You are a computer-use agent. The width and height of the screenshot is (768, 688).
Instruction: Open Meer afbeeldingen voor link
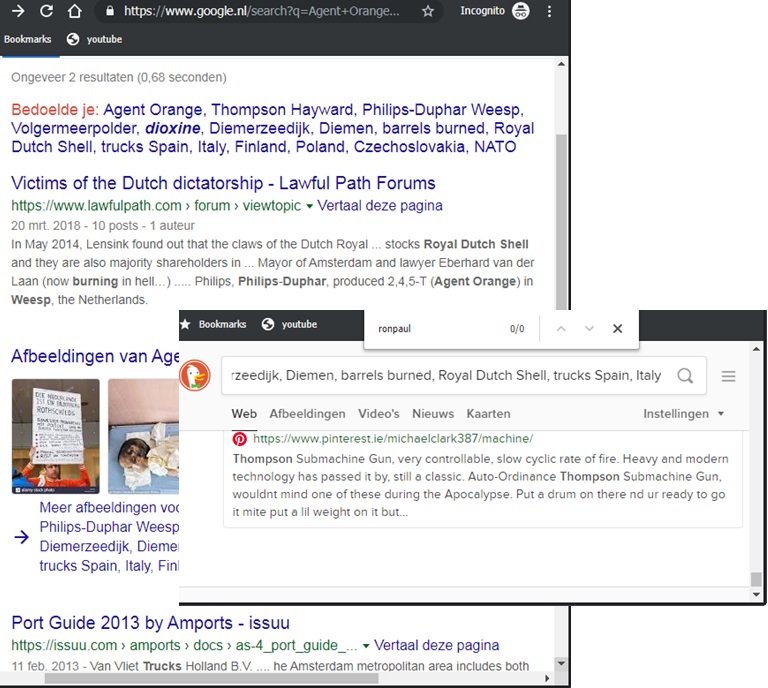pyautogui.click(x=109, y=536)
